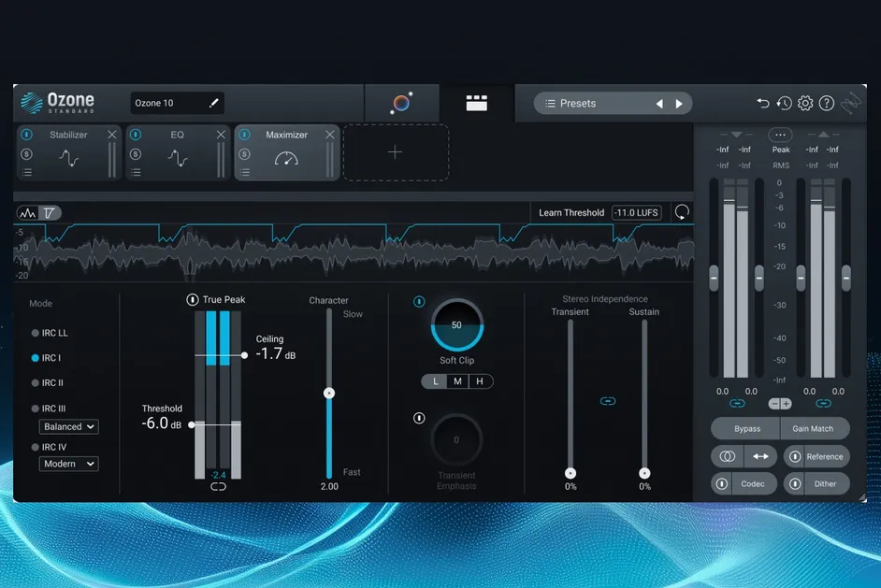This screenshot has height=588, width=881.
Task: Select IRC IV mode
Action: tap(49, 447)
